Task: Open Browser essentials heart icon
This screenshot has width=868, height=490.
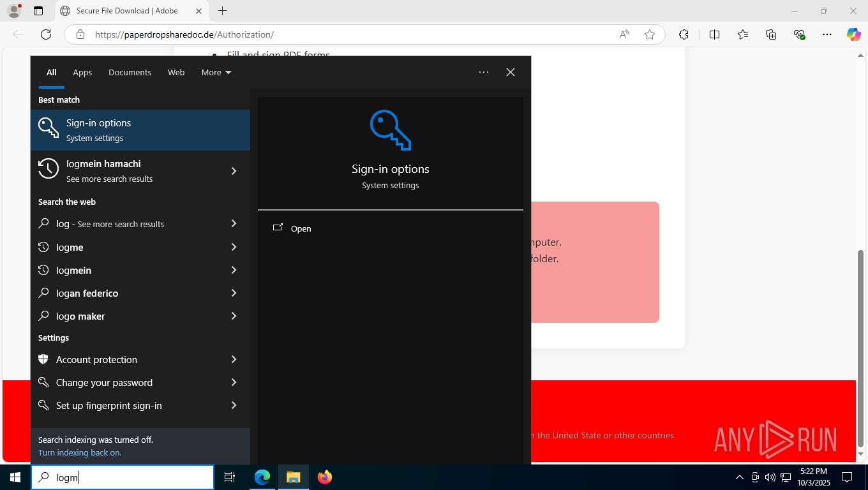Action: [799, 34]
